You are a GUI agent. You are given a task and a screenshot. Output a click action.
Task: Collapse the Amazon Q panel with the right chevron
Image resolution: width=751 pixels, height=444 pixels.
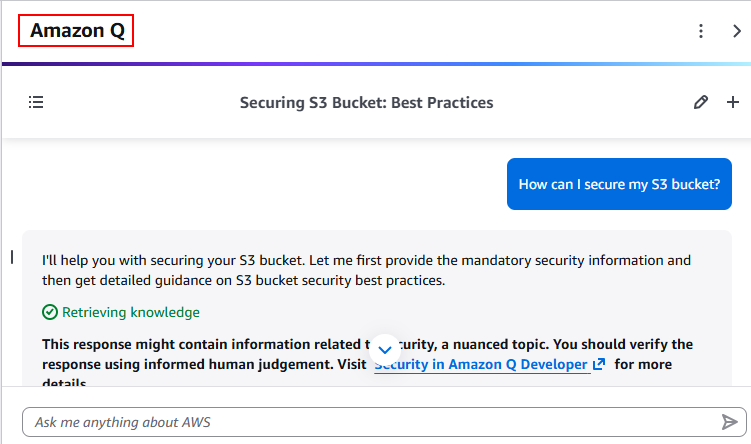tap(736, 31)
